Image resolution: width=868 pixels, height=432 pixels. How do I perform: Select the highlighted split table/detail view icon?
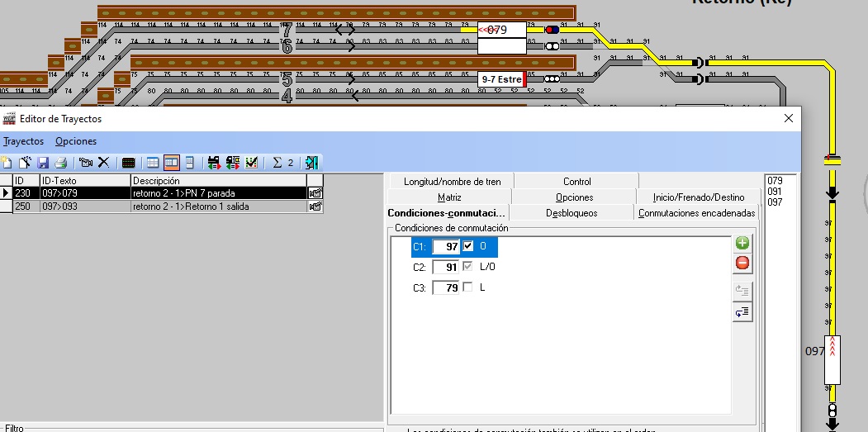pos(172,162)
